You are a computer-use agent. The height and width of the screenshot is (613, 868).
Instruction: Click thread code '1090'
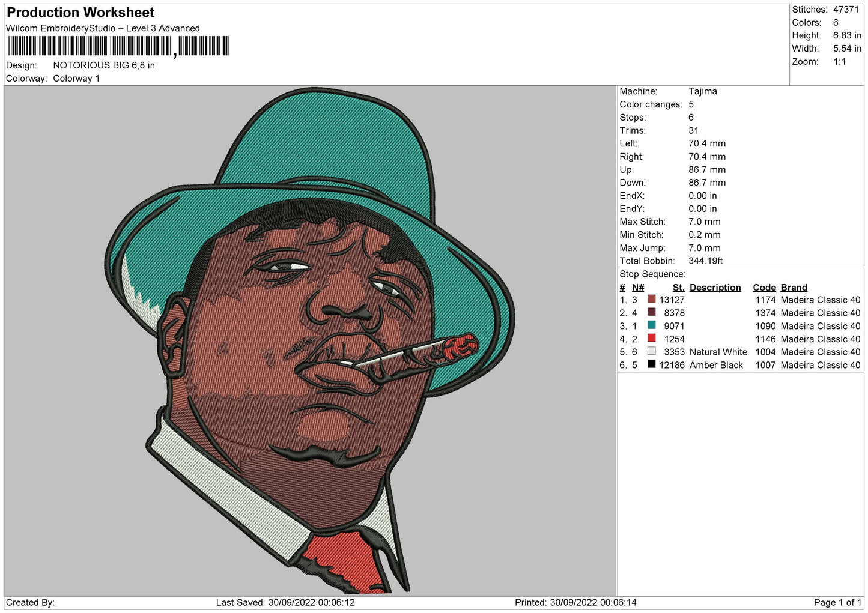click(x=765, y=326)
